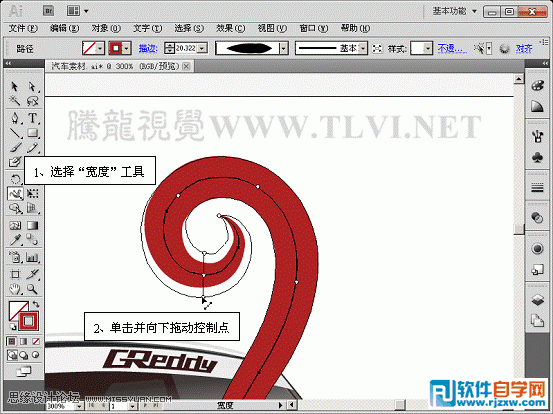This screenshot has width=553, height=414.
Task: Select the Selection arrow tool
Action: (14, 86)
